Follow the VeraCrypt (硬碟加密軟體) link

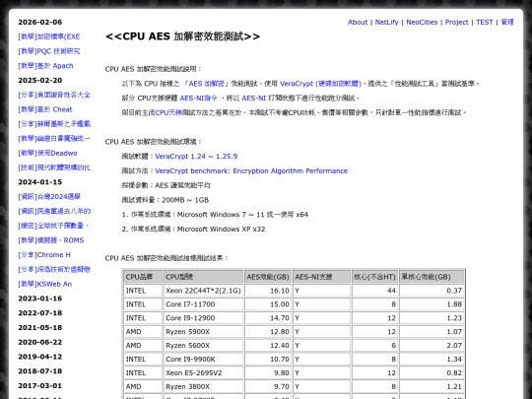tap(320, 84)
